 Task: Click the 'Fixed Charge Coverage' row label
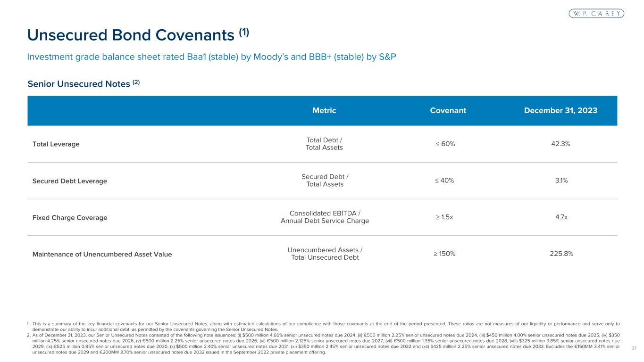69,218
